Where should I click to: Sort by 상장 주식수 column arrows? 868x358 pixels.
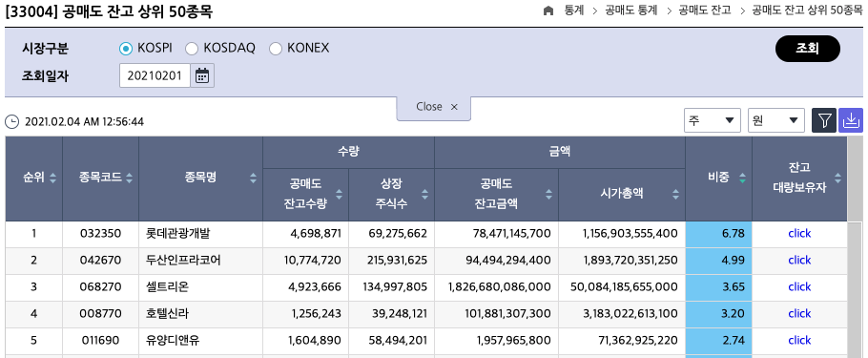[424, 195]
